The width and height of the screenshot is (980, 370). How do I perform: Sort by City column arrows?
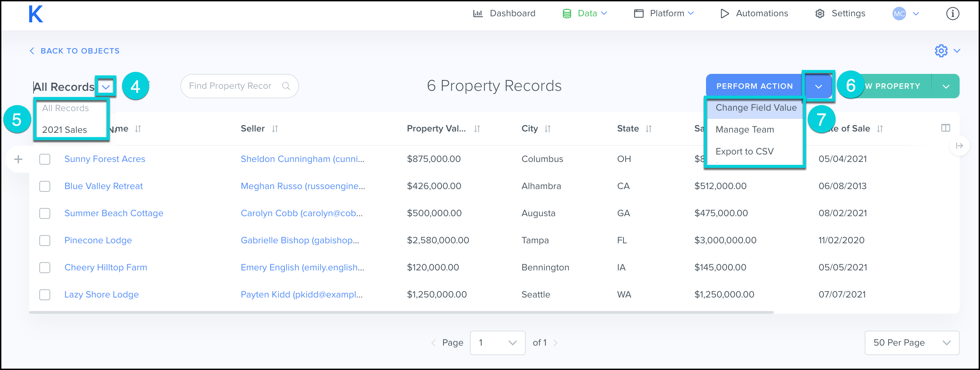[x=547, y=129]
